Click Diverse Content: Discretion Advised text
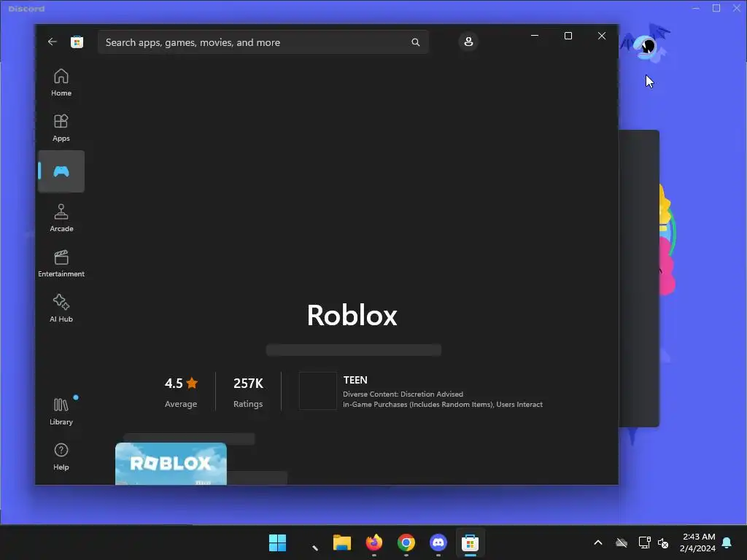The height and width of the screenshot is (560, 747). coord(403,394)
